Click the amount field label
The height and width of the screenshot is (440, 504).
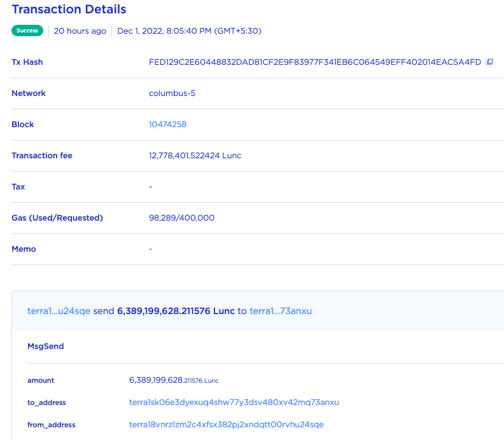[x=41, y=380]
